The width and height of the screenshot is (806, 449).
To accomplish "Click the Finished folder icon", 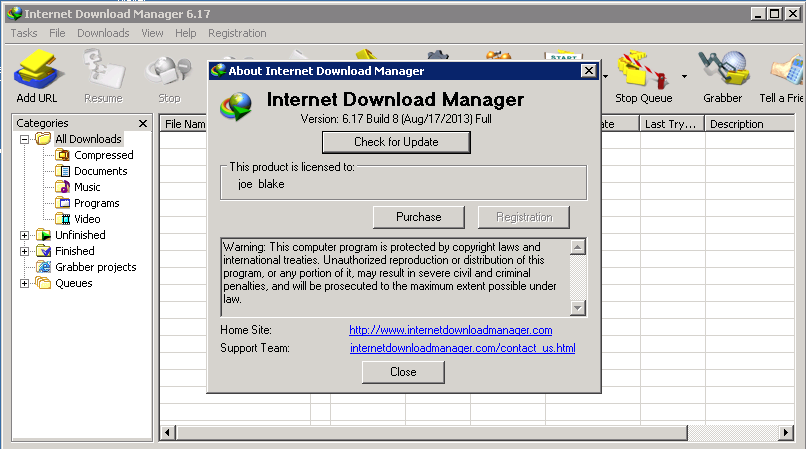I will click(x=44, y=251).
